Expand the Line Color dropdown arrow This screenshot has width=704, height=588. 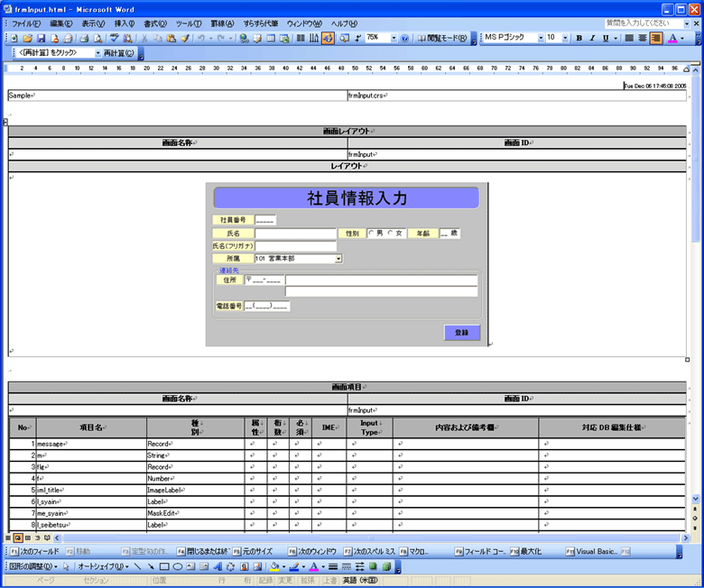tap(303, 567)
